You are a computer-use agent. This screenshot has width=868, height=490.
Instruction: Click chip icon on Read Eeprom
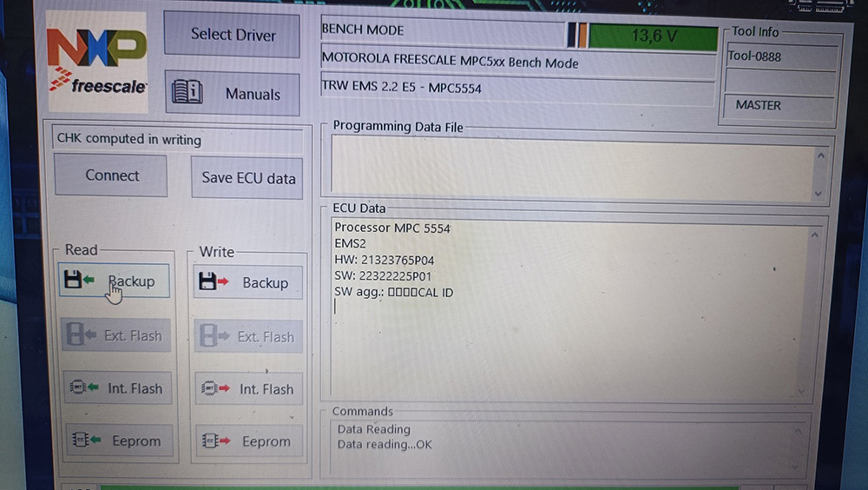(80, 440)
